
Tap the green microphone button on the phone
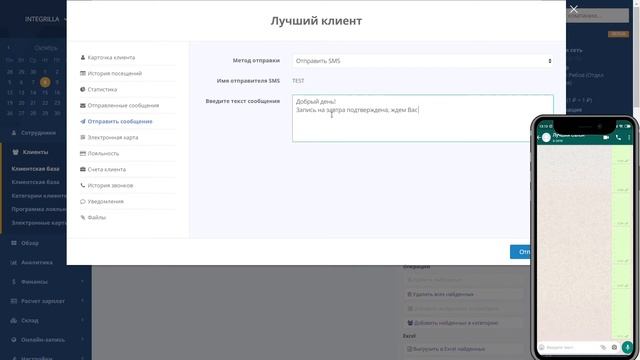[627, 347]
